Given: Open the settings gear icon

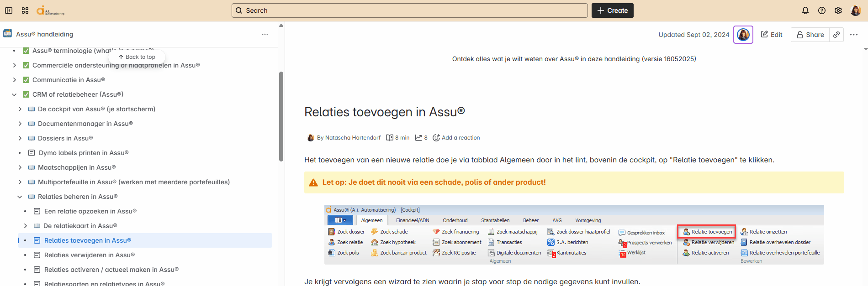Looking at the screenshot, I should (x=838, y=10).
